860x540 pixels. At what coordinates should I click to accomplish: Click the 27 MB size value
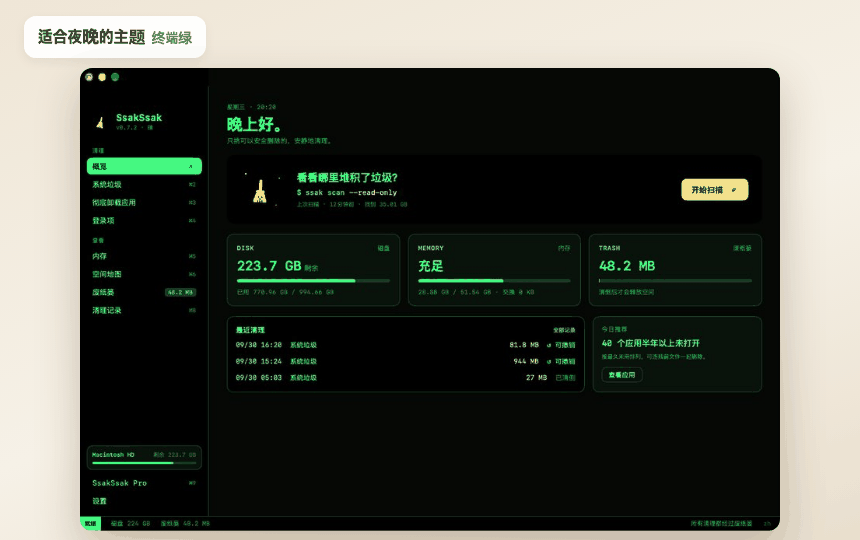tap(536, 378)
